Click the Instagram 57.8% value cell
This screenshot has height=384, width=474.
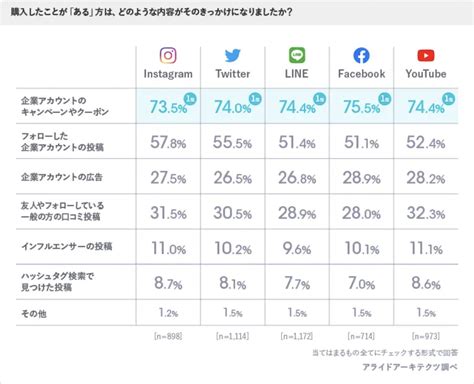(168, 142)
